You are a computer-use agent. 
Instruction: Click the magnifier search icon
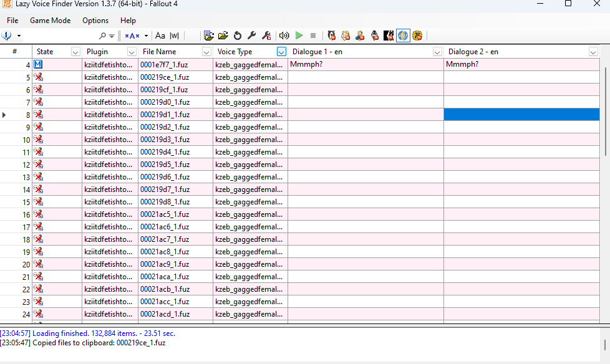102,36
